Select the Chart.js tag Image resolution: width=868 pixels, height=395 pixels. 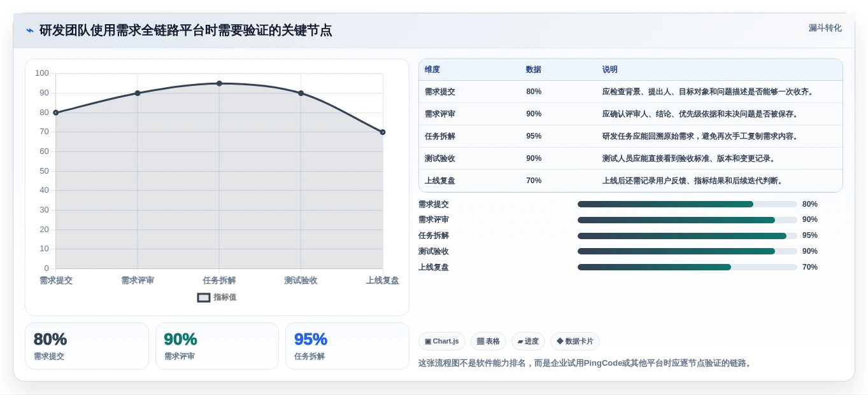(442, 342)
